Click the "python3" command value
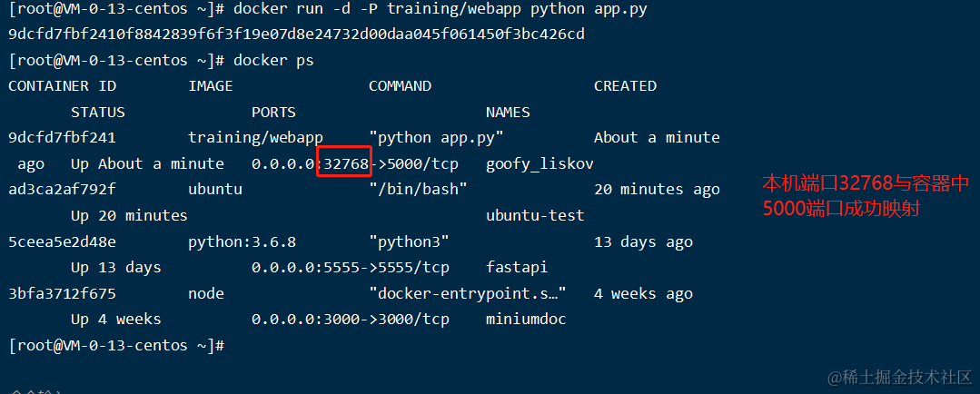980x394 pixels. pos(409,242)
